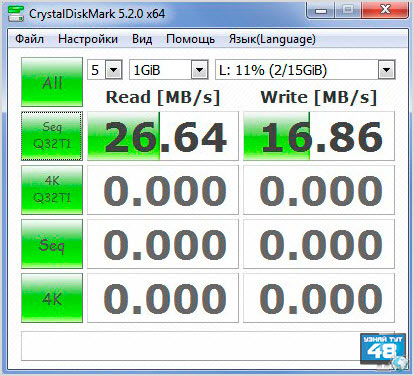The width and height of the screenshot is (414, 376).
Task: Click the sequential read result 26.64
Action: click(x=163, y=136)
